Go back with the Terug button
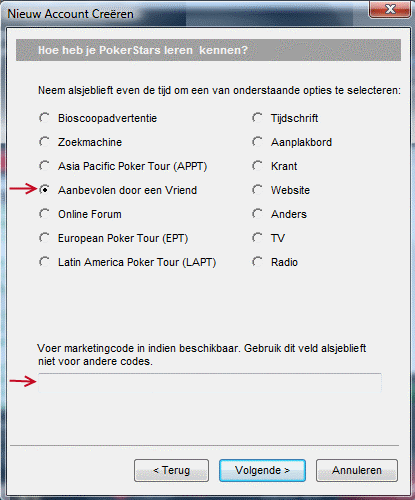This screenshot has width=415, height=500. (x=171, y=470)
